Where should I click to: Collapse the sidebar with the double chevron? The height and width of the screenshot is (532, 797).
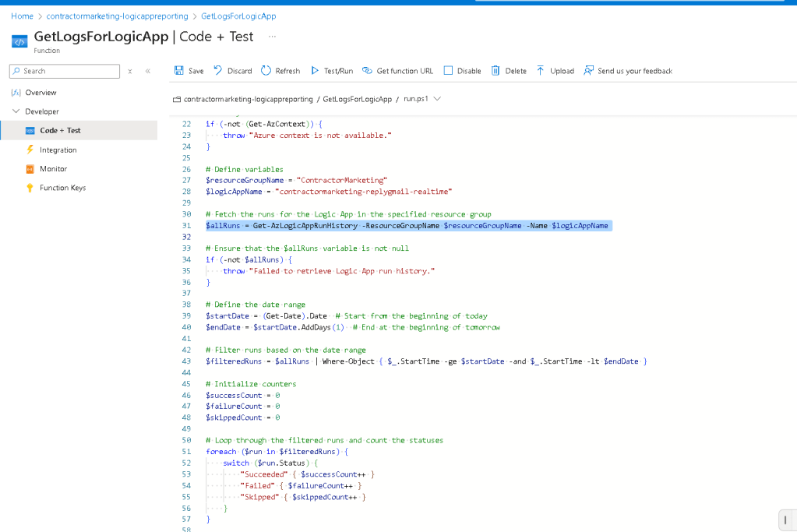coord(148,71)
